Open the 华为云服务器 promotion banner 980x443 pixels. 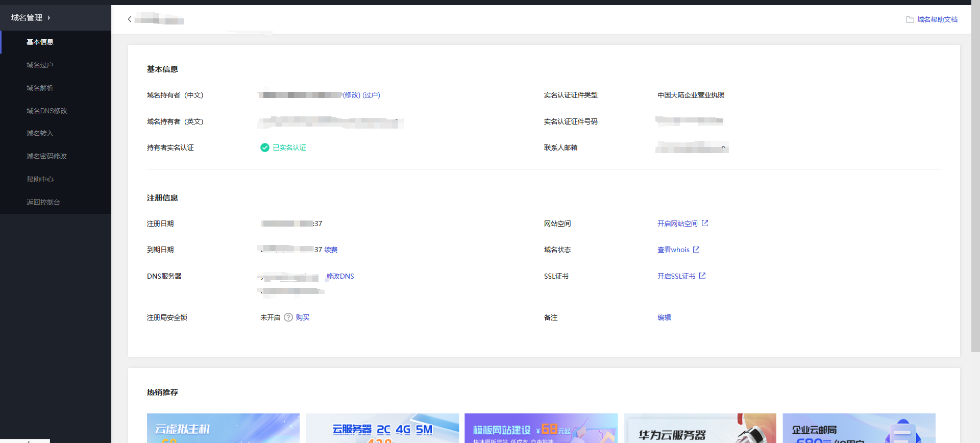tap(700, 428)
